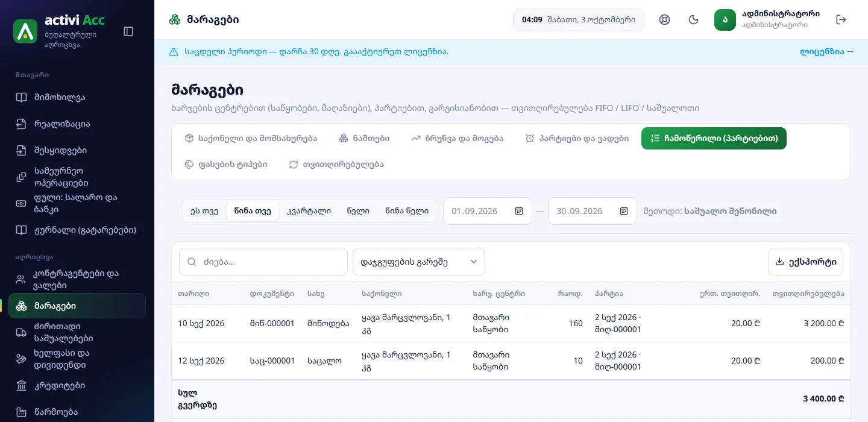Expand the დაჯგუფების გარეშე grouping dropdown

419,262
